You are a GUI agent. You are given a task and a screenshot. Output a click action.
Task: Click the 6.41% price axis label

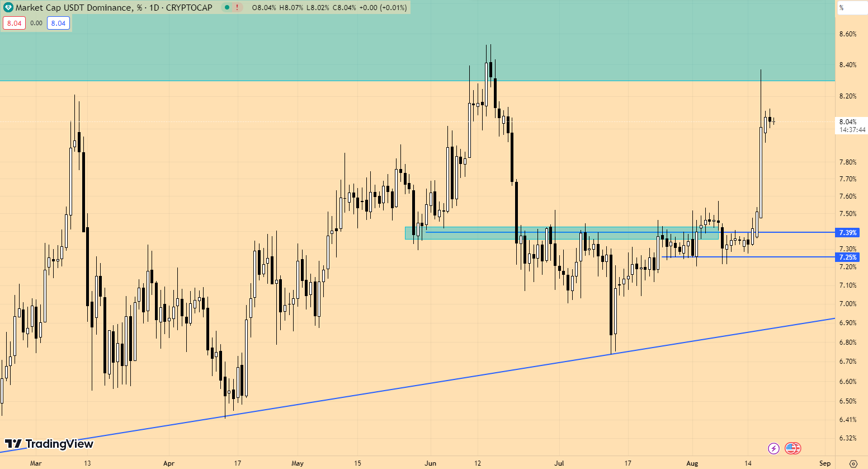coord(848,420)
